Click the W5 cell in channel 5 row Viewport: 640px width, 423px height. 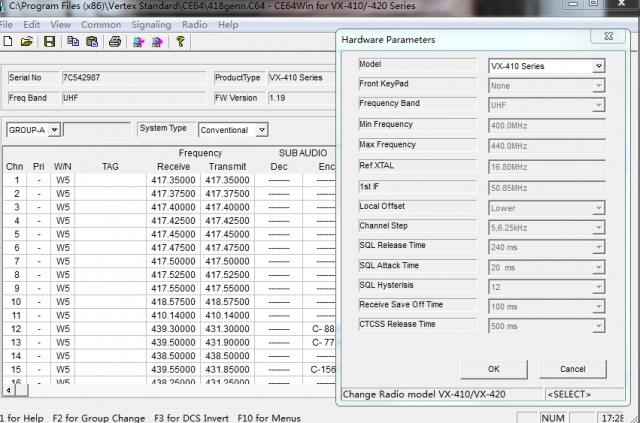coord(63,234)
